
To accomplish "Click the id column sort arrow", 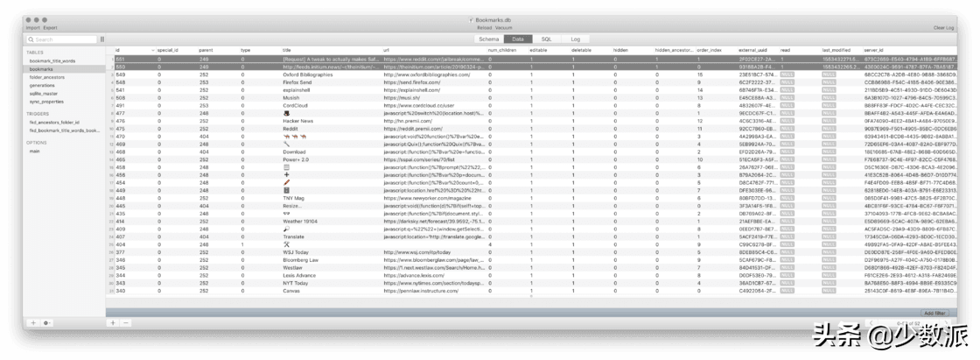I will coord(152,49).
